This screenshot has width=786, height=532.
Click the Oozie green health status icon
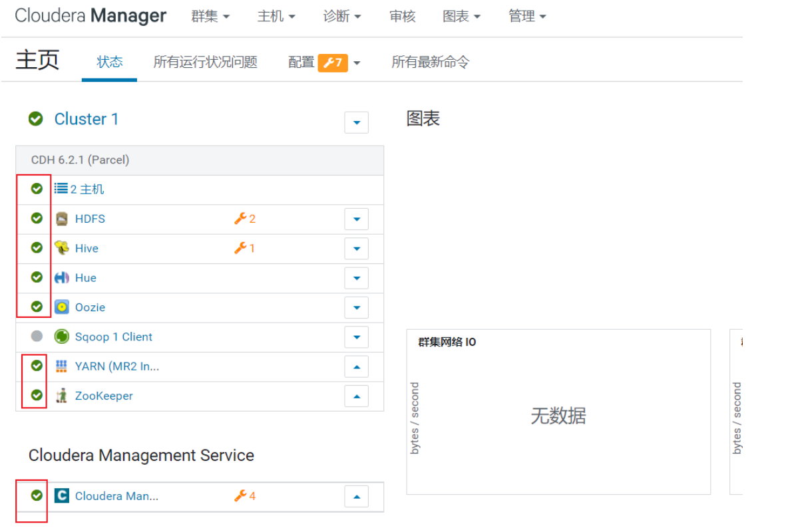click(x=37, y=307)
